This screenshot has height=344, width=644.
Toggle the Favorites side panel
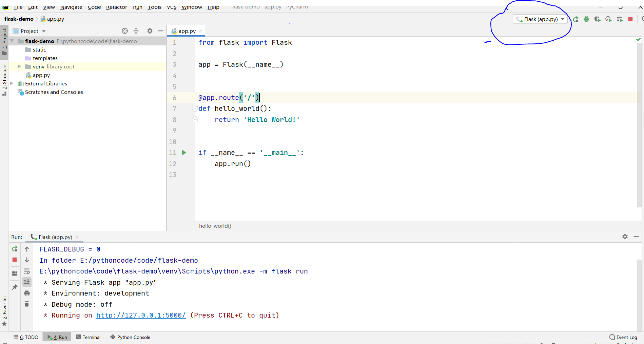pyautogui.click(x=4, y=311)
